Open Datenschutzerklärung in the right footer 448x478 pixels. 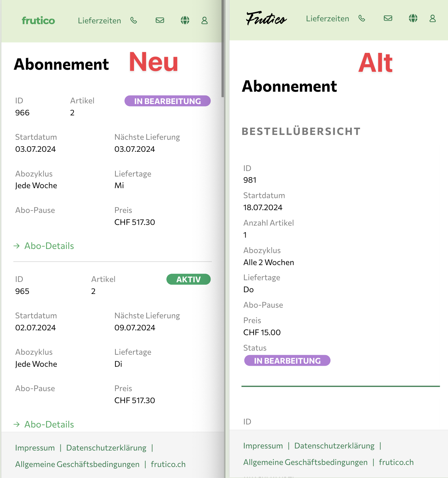(334, 446)
